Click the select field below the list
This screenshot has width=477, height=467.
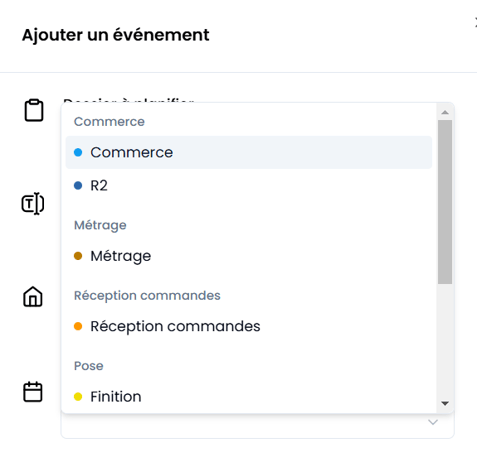(x=257, y=426)
